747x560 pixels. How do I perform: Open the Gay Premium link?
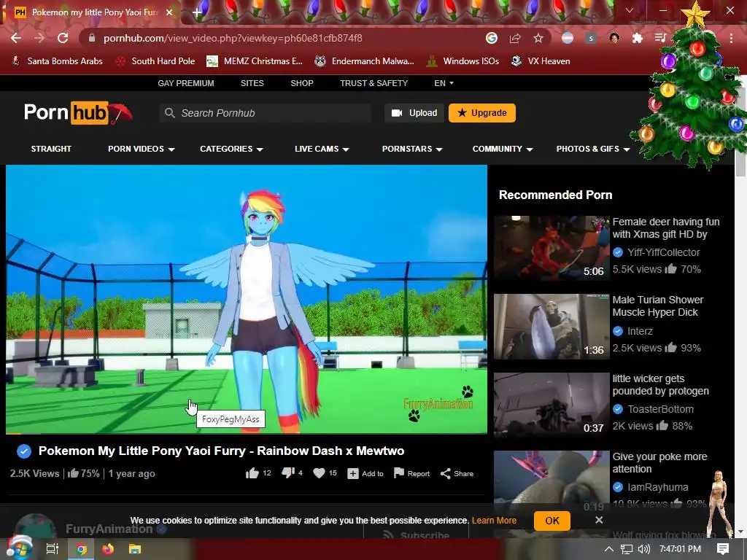tap(186, 83)
